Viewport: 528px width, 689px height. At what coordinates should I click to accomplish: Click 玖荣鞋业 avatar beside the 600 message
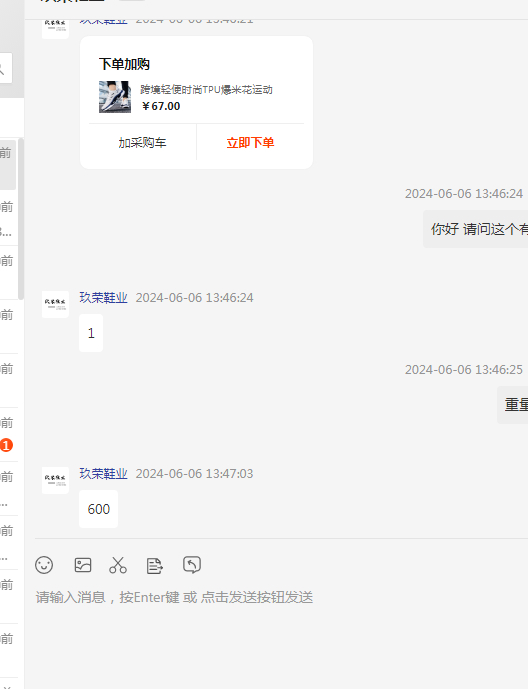click(x=55, y=480)
